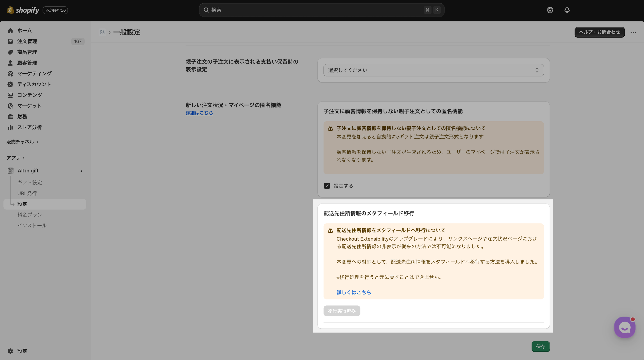Image resolution: width=644 pixels, height=360 pixels.
Task: Open the Sidekick assistant icon in the top bar
Action: (x=550, y=10)
